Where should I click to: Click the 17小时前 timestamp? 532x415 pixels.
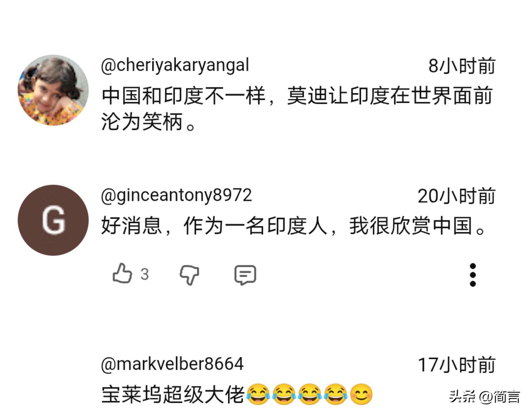click(x=456, y=365)
